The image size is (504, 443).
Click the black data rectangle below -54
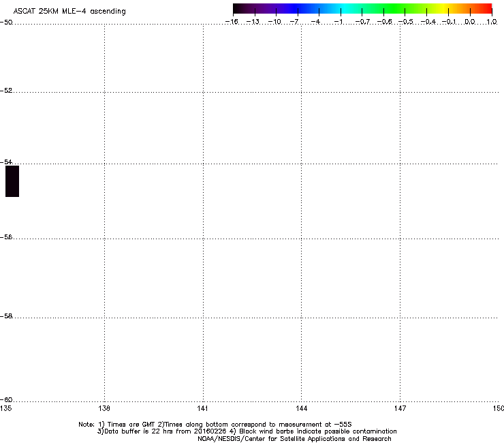tap(12, 181)
